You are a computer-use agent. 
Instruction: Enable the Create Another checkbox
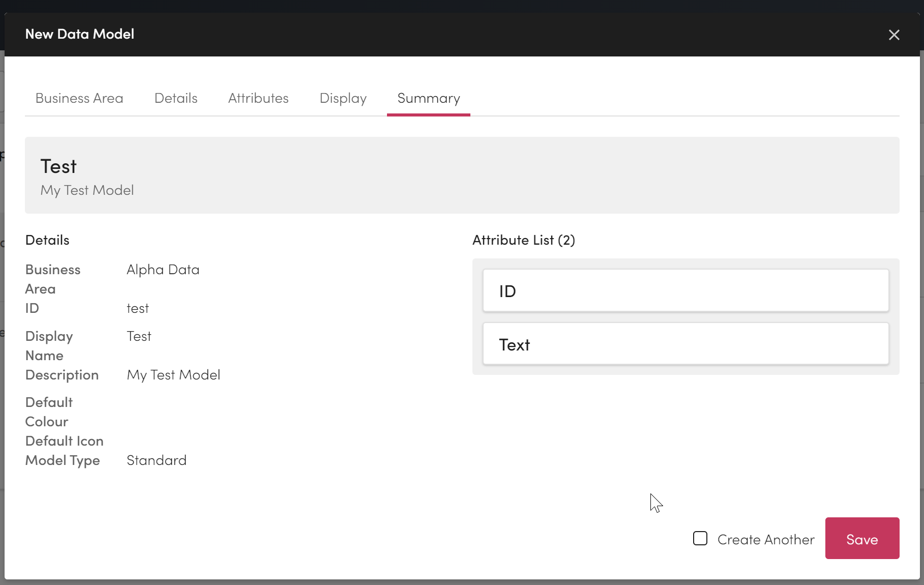[700, 539]
